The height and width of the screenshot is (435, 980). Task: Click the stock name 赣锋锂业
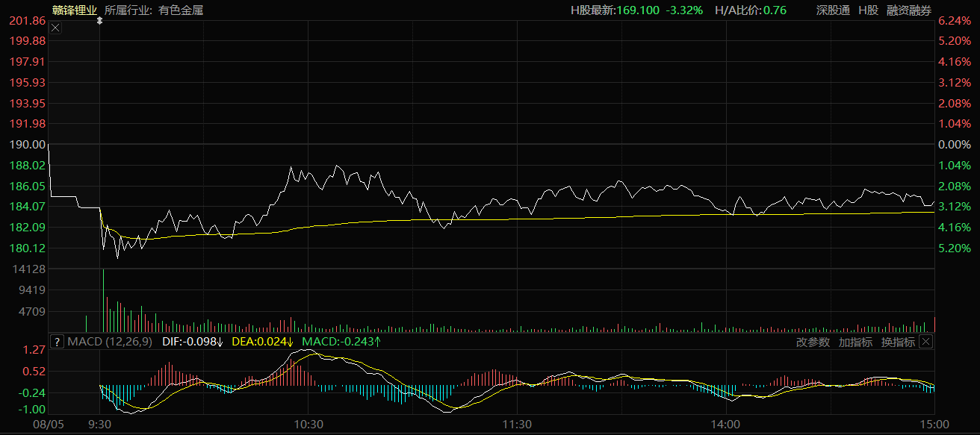75,10
